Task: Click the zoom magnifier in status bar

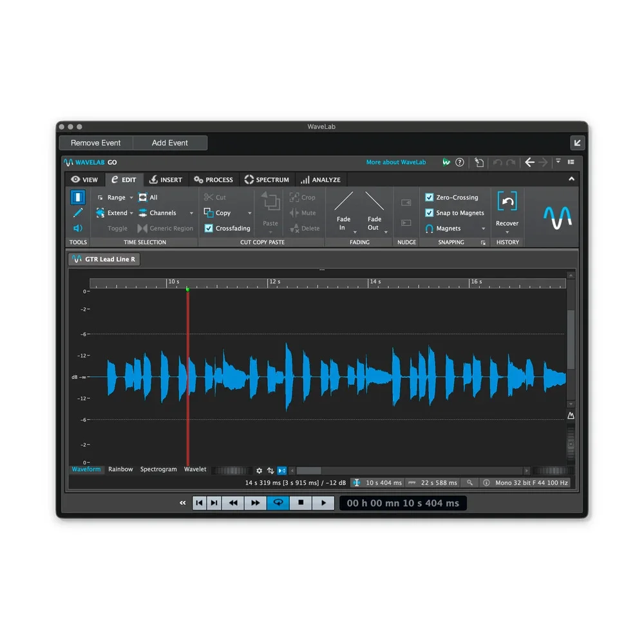Action: point(469,483)
